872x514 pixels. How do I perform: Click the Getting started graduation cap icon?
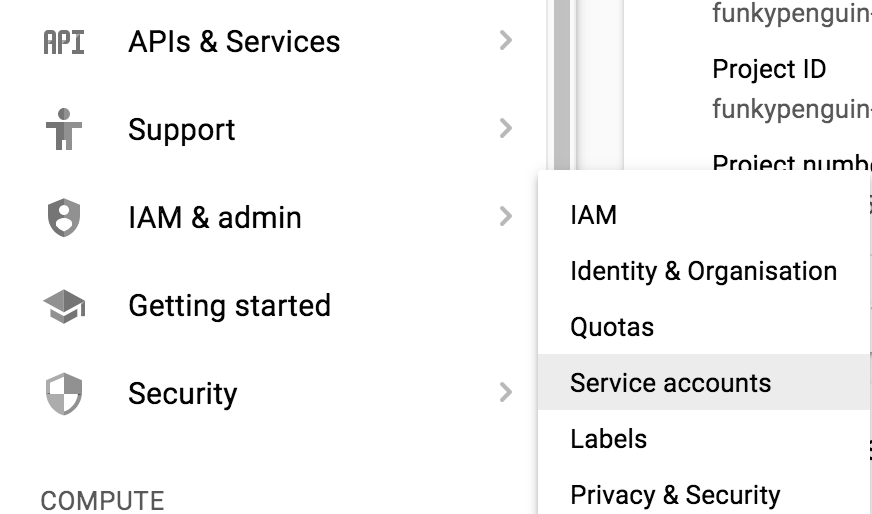(x=64, y=306)
